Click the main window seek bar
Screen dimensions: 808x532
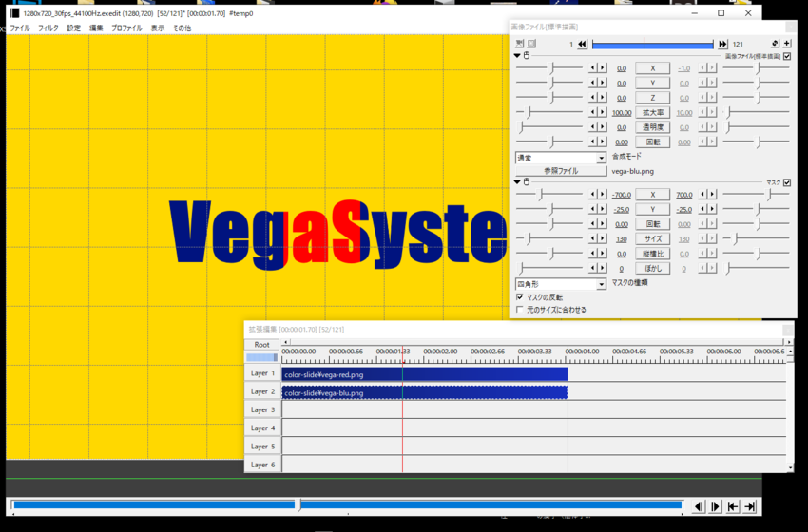[x=347, y=504]
